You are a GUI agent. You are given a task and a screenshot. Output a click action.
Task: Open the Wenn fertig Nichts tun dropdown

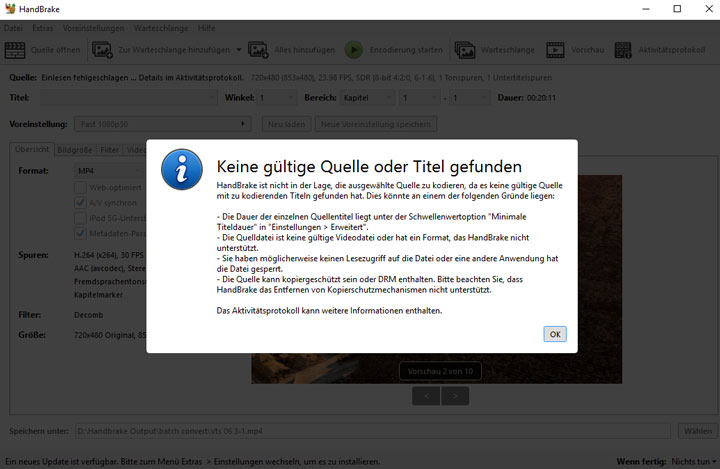tap(693, 461)
